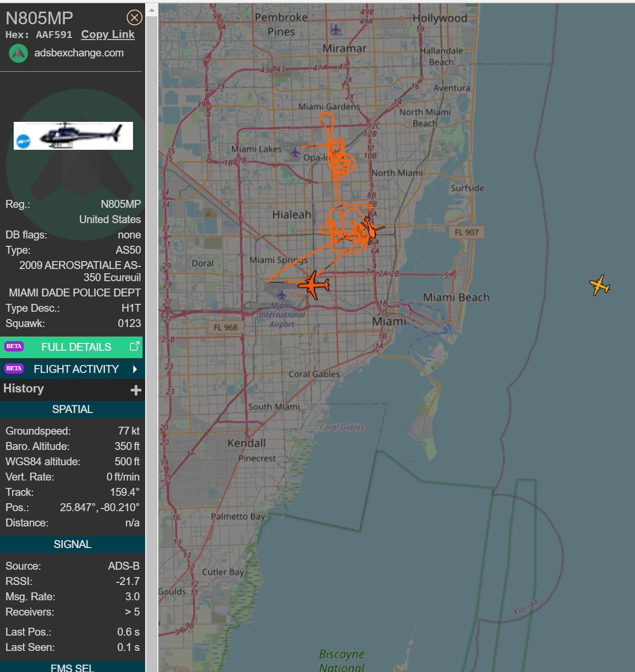Close the N805MP aircraft info panel

(135, 18)
